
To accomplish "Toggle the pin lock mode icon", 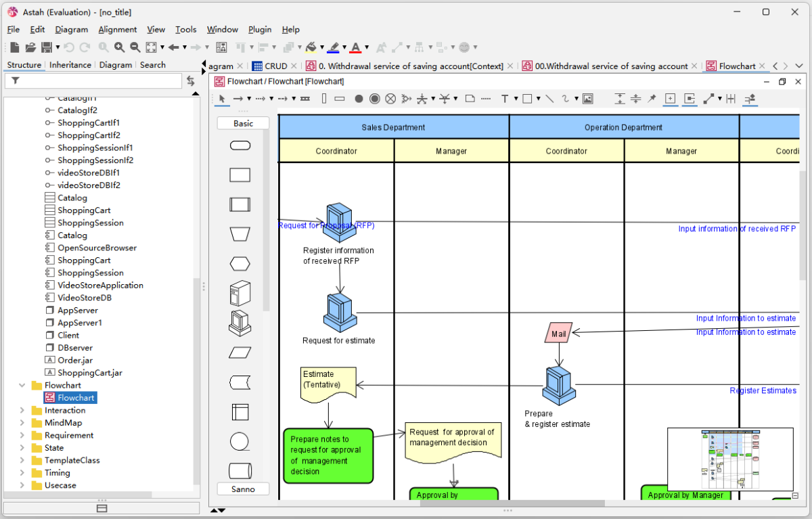I will pos(652,99).
